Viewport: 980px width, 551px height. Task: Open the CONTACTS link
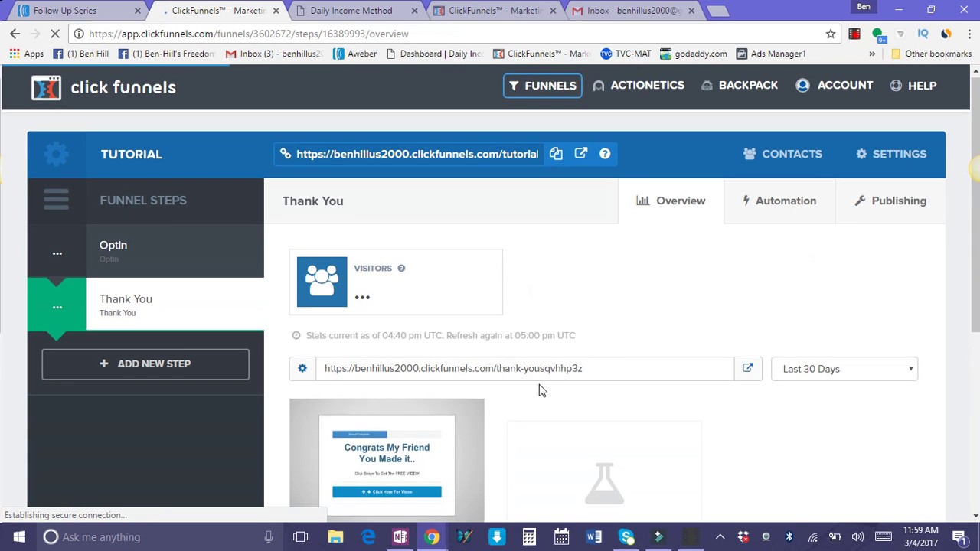coord(782,154)
